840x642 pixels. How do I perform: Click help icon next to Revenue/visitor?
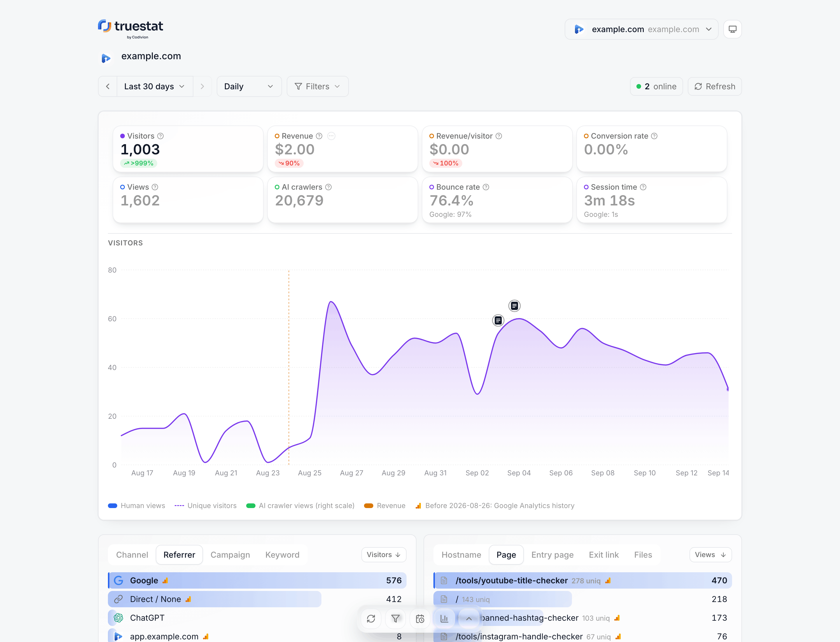tap(498, 136)
